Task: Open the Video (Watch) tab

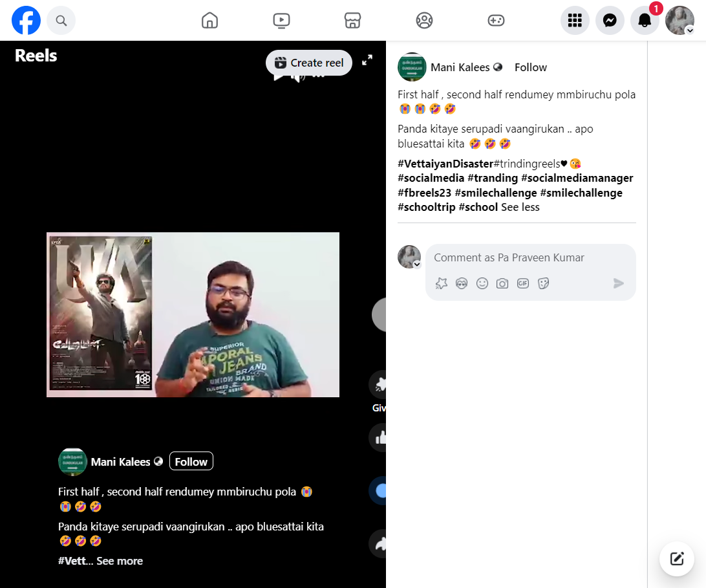Action: (x=281, y=20)
